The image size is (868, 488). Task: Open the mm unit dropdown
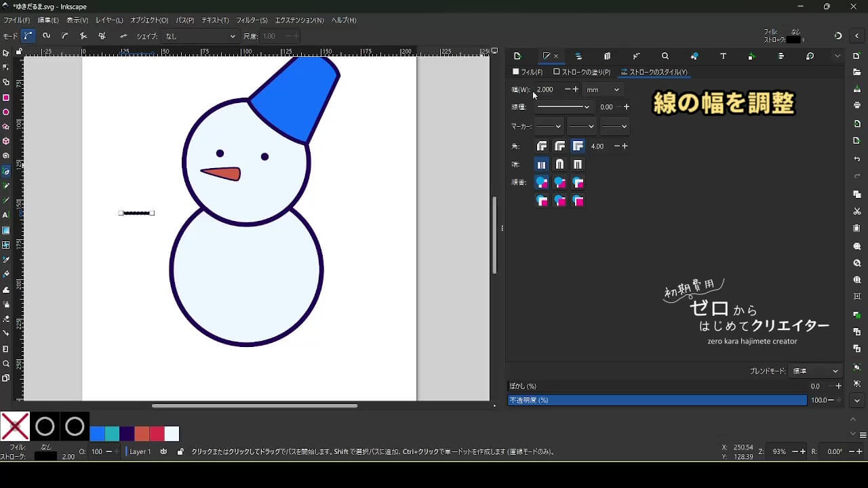click(603, 89)
